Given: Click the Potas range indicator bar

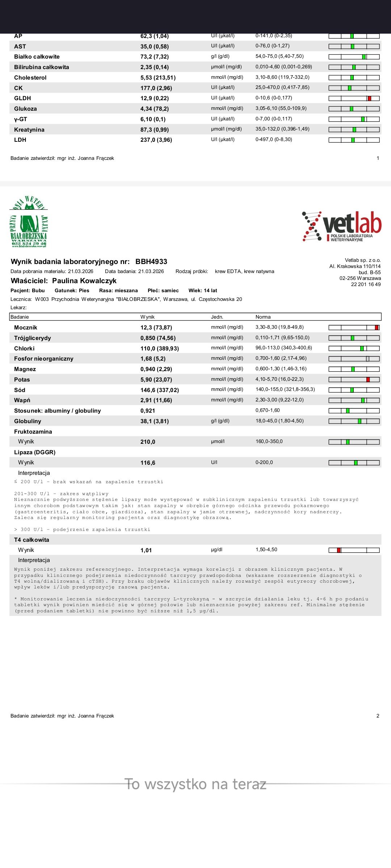Looking at the screenshot, I should (x=354, y=379).
